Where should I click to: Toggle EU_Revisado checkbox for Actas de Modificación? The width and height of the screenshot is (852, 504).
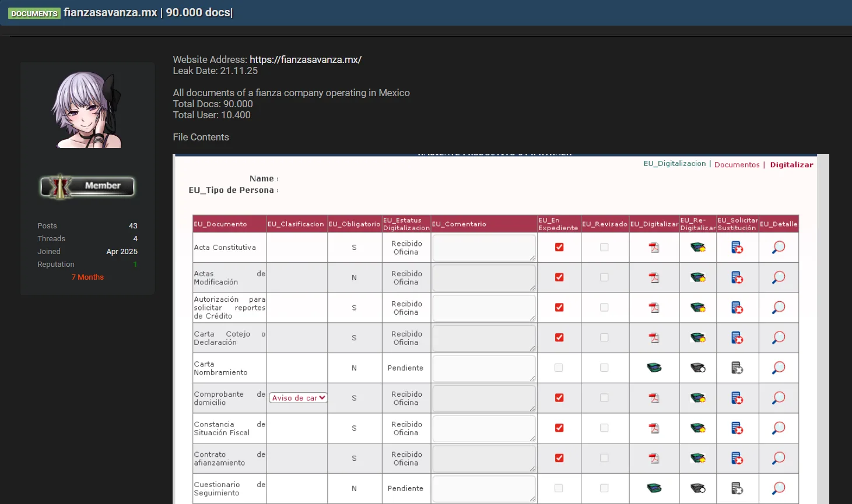coord(604,277)
